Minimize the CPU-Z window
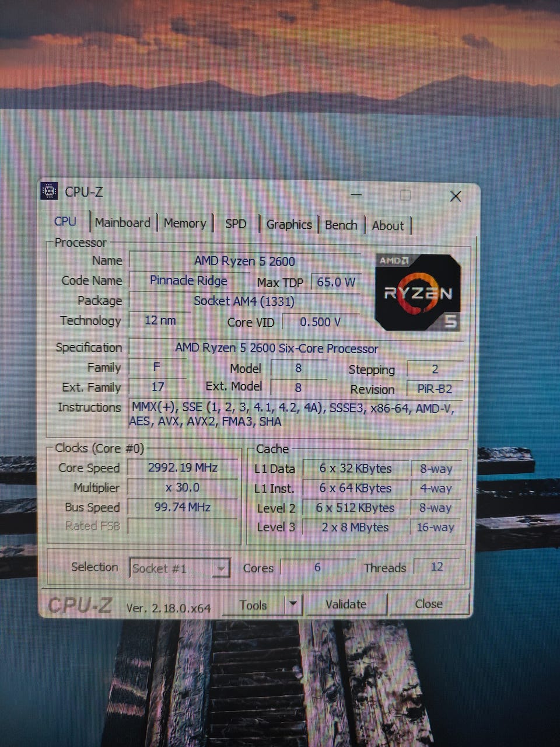560x747 pixels. pos(356,195)
